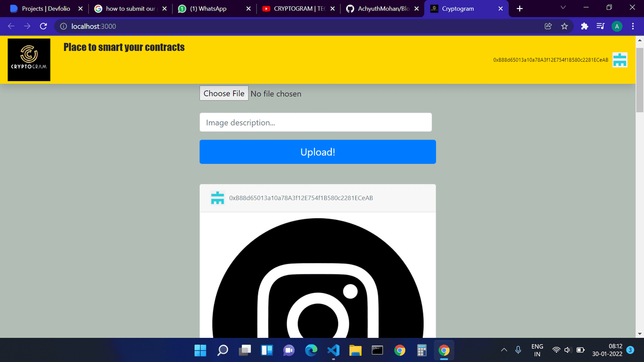Switch to the WhatsApp tab
Screen dimensions: 644x362
click(214, 8)
